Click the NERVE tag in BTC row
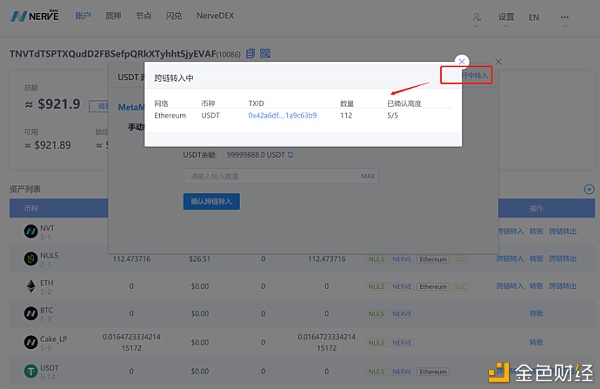The width and height of the screenshot is (600, 389). [402, 314]
